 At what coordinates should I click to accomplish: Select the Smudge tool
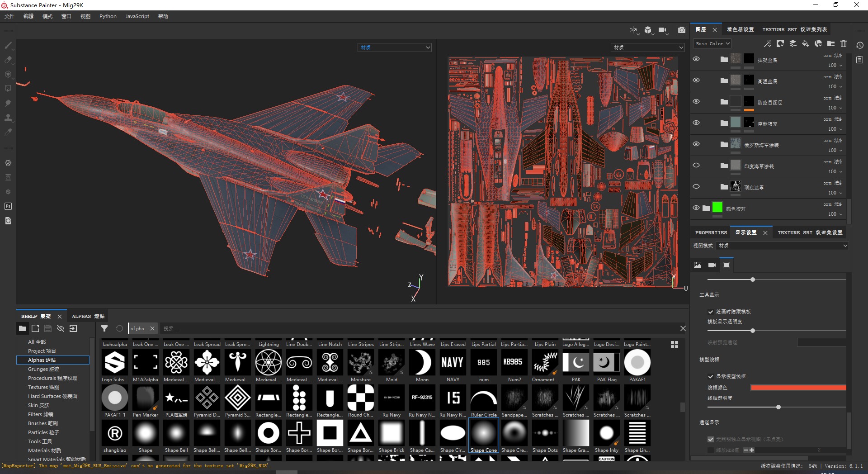(x=8, y=103)
